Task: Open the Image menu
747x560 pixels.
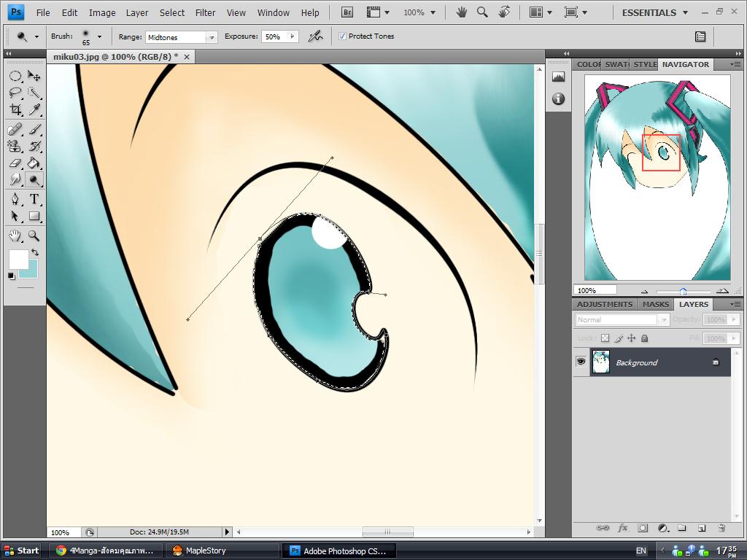Action: coord(102,13)
